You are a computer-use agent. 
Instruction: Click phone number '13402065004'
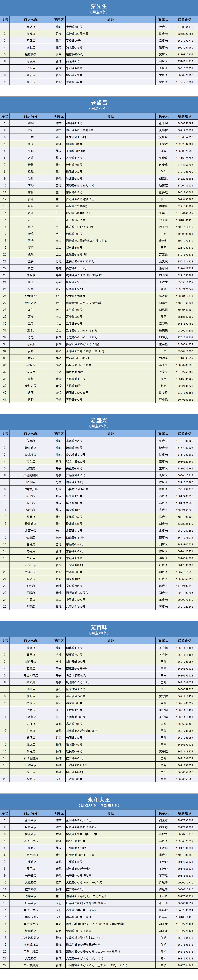185,910
